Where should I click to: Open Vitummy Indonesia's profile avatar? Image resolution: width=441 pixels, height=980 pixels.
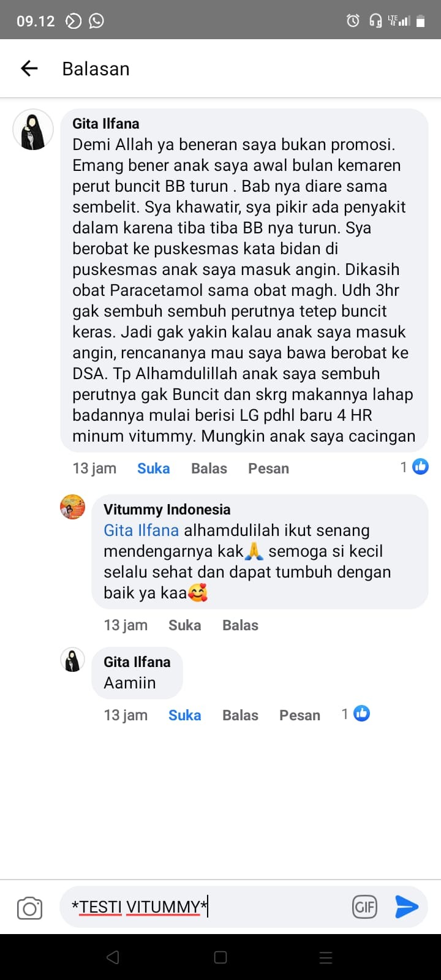click(73, 507)
